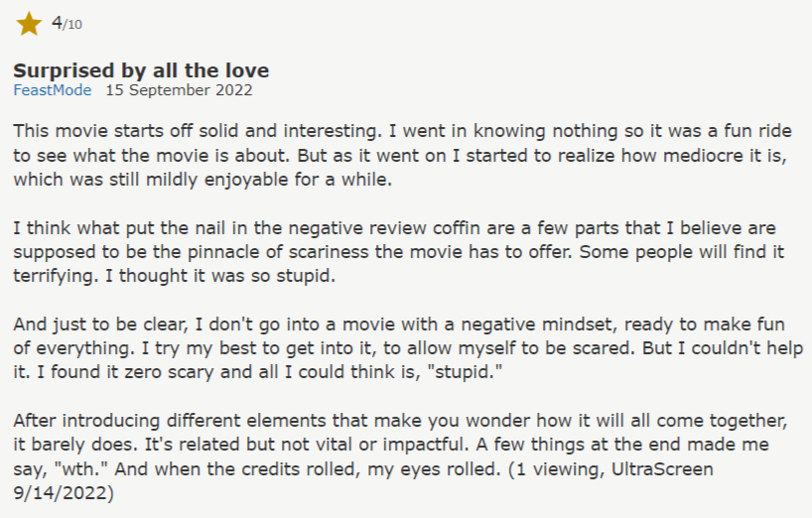Viewport: 812px width, 518px height.
Task: Open the FeastMode user profile link
Action: tap(52, 90)
